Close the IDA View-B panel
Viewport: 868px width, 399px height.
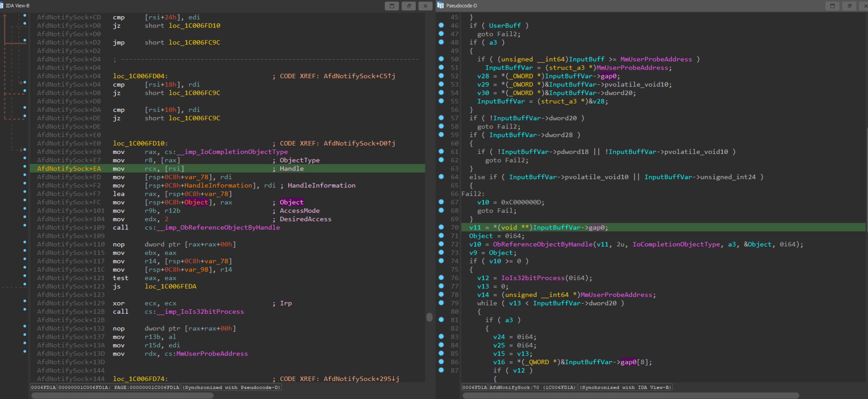pyautogui.click(x=425, y=6)
